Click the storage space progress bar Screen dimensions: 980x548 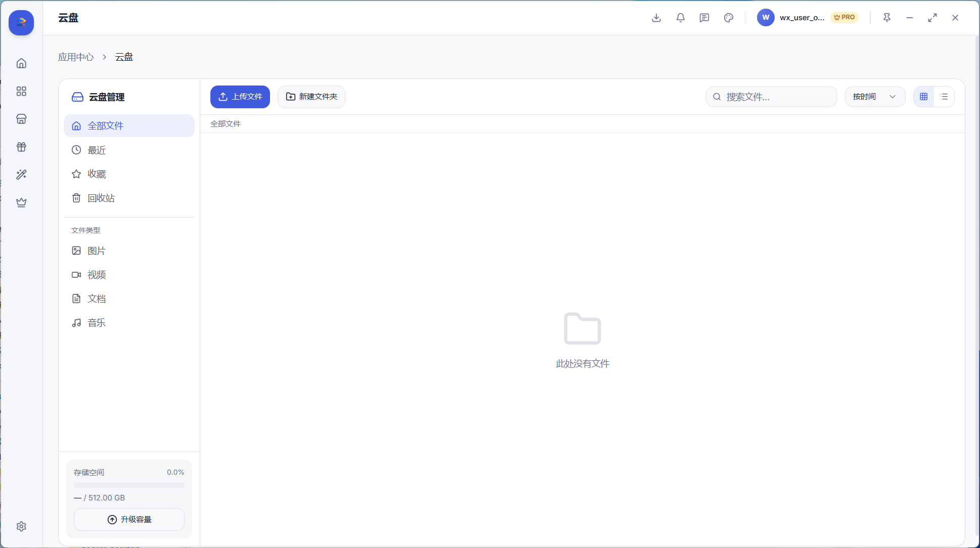pos(129,485)
